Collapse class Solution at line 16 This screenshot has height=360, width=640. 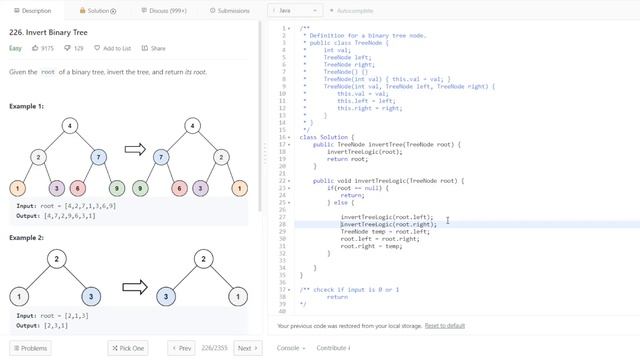[289, 138]
